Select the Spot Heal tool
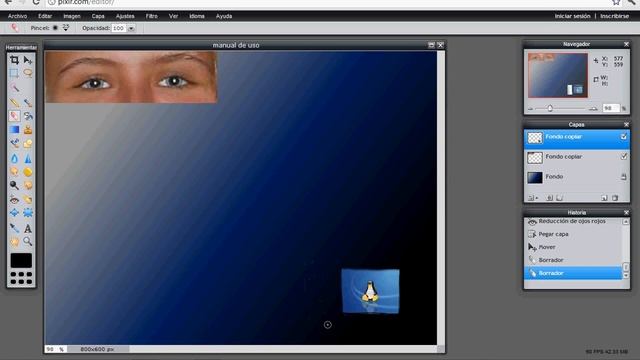640x360 pixels. click(28, 199)
